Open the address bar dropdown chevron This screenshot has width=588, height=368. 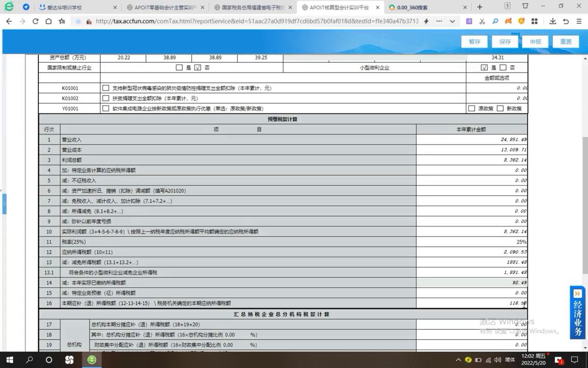point(452,21)
